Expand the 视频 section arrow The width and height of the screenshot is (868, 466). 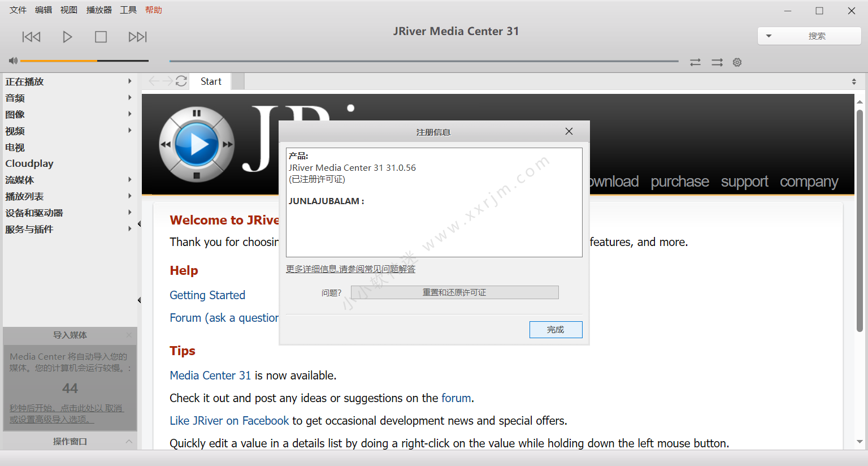pyautogui.click(x=130, y=131)
